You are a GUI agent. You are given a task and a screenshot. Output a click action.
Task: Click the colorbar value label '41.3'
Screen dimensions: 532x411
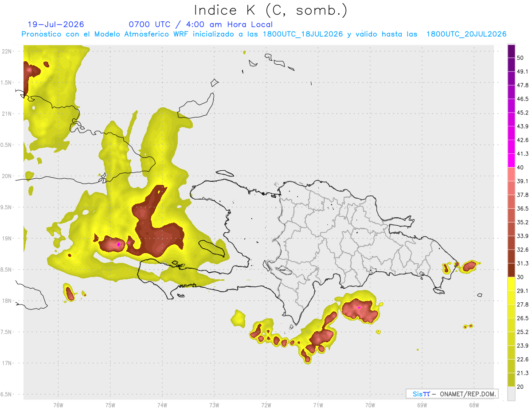pyautogui.click(x=523, y=154)
